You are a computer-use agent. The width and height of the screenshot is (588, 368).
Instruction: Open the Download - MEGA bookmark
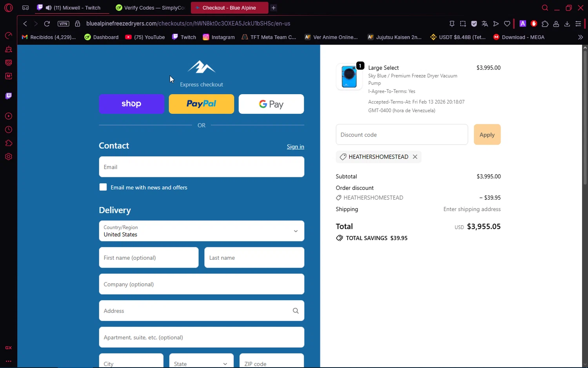click(x=519, y=37)
